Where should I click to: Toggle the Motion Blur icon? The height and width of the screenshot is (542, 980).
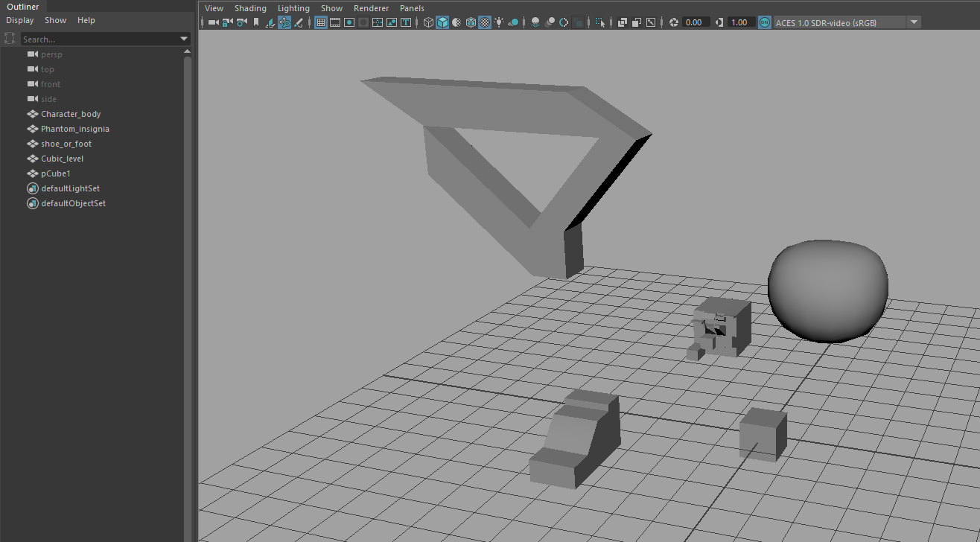[550, 22]
